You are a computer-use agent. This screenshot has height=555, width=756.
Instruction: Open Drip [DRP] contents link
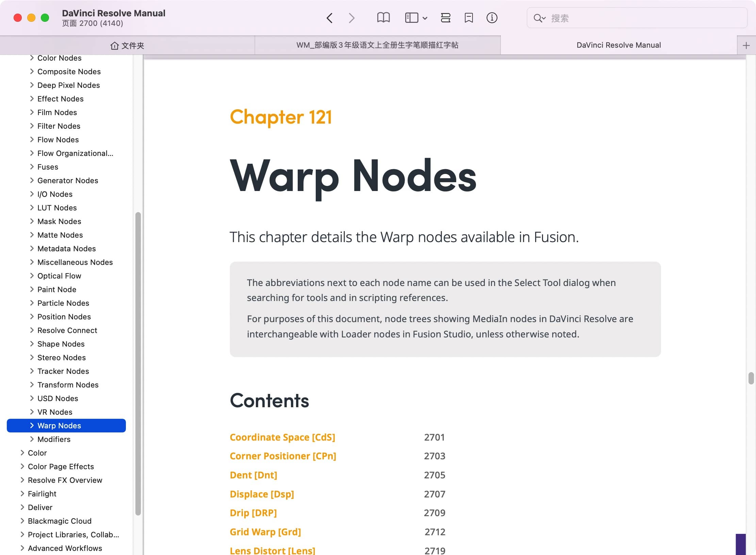(x=253, y=513)
